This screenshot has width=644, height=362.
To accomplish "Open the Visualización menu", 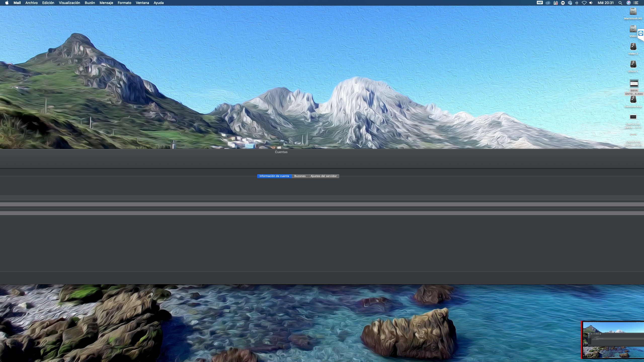I will 69,3.
